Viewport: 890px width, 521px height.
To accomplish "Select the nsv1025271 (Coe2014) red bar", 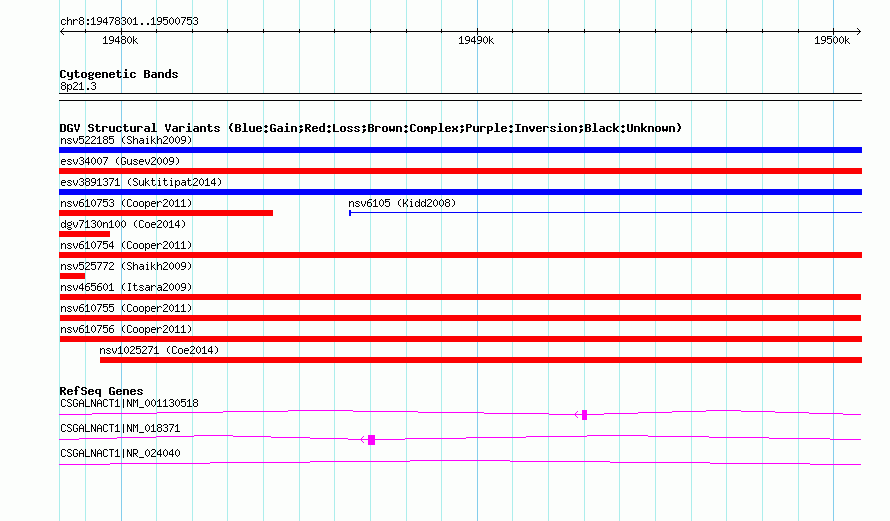I will [481, 360].
